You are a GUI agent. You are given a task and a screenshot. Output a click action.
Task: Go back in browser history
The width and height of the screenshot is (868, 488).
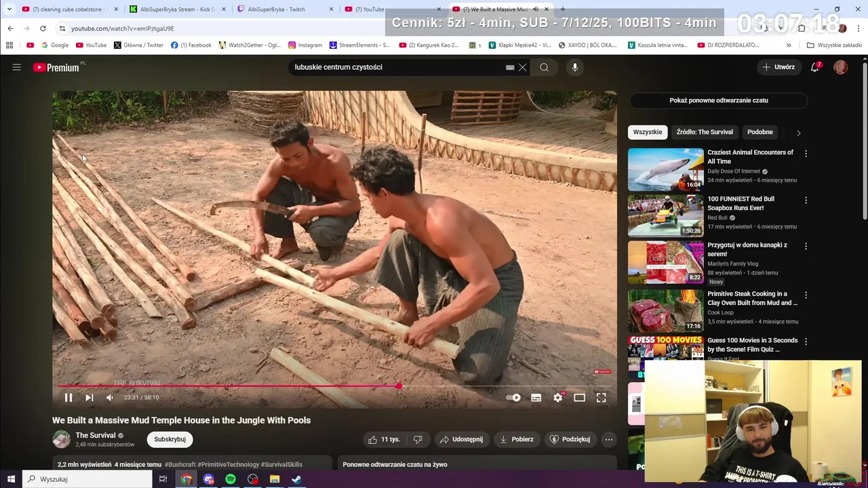tap(10, 28)
